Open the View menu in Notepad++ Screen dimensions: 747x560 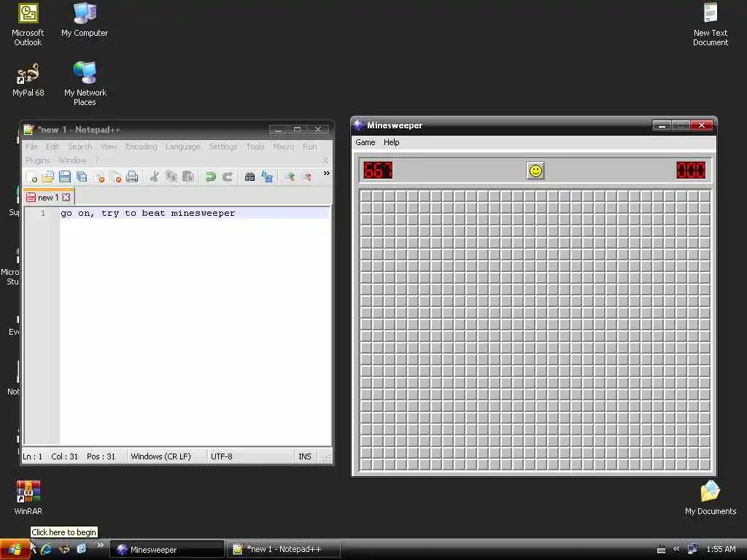pyautogui.click(x=109, y=147)
